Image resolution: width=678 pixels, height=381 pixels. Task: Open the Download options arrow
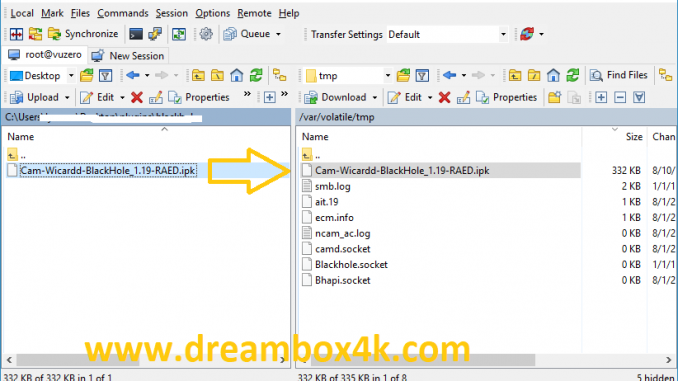tap(374, 97)
